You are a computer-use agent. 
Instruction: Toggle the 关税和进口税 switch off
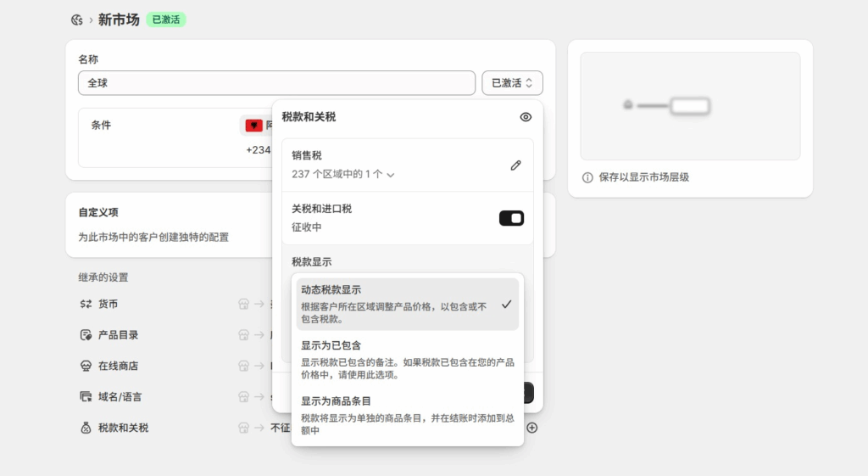pos(511,218)
